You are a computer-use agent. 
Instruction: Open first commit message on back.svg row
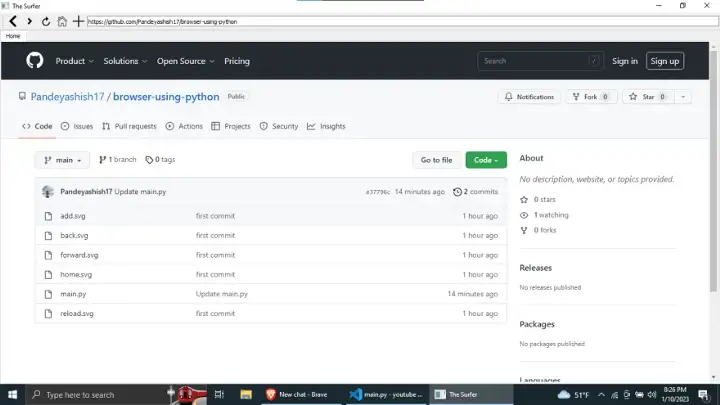pyautogui.click(x=215, y=236)
